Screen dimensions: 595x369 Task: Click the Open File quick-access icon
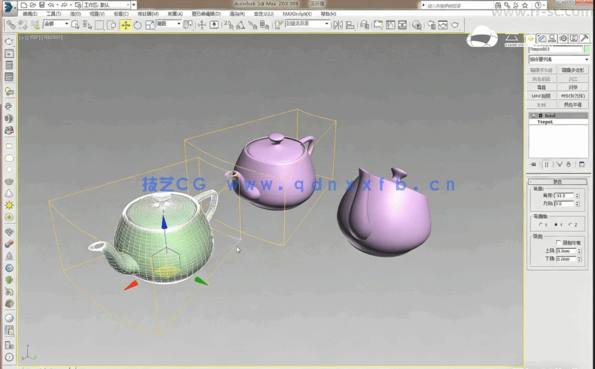click(33, 5)
